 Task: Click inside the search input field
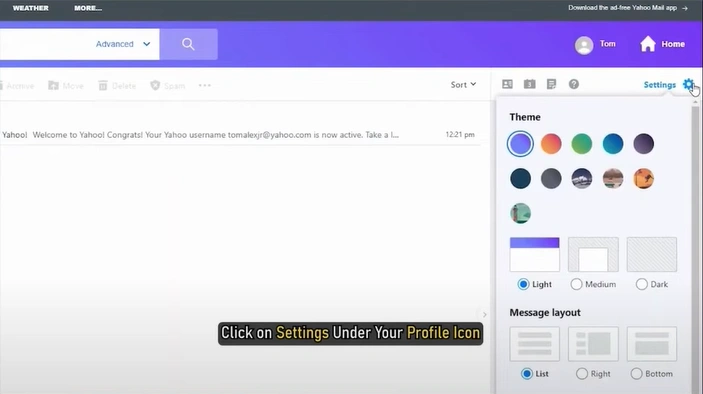coord(45,44)
